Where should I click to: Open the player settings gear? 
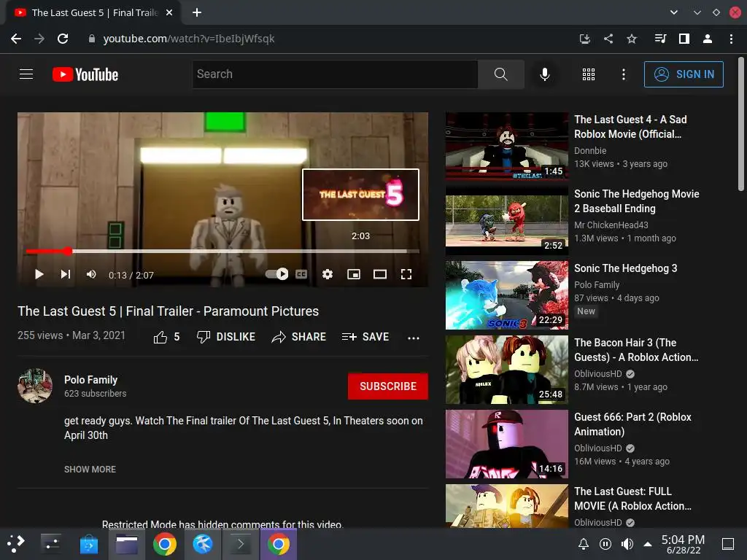pyautogui.click(x=328, y=274)
